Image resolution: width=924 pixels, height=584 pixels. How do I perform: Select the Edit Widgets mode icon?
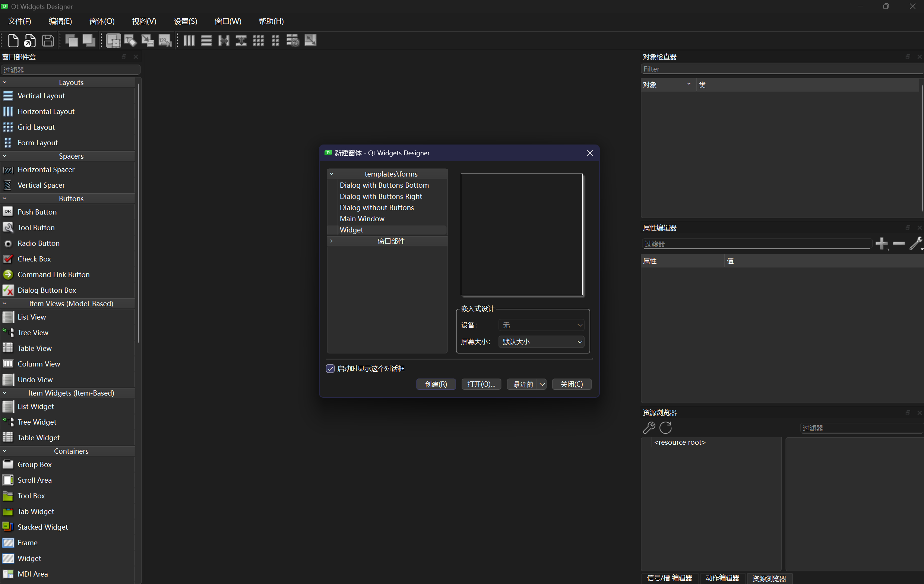point(113,40)
